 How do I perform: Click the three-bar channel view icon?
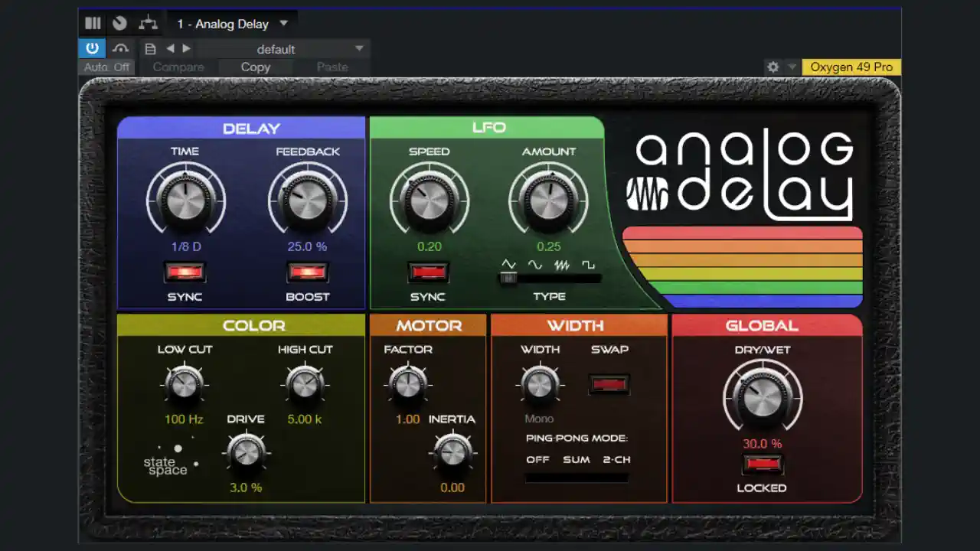(x=93, y=23)
